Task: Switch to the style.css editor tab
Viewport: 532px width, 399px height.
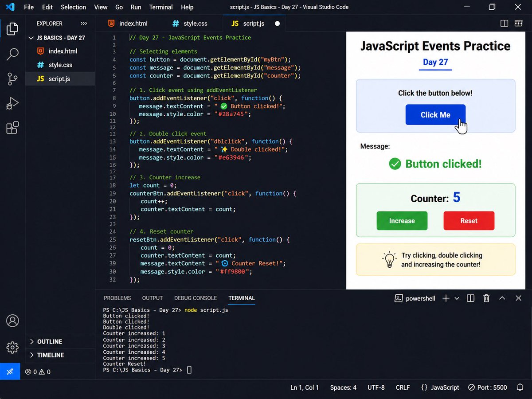Action: [x=191, y=23]
